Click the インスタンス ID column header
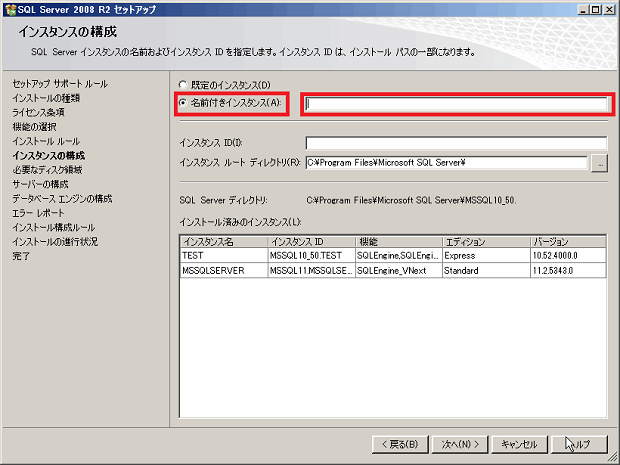 tap(312, 242)
